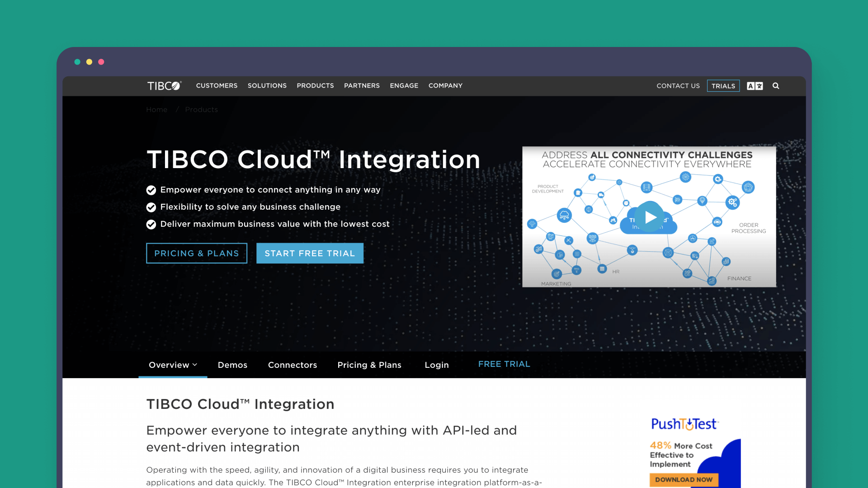Click the CONTACT US link
This screenshot has width=868, height=488.
tap(678, 86)
